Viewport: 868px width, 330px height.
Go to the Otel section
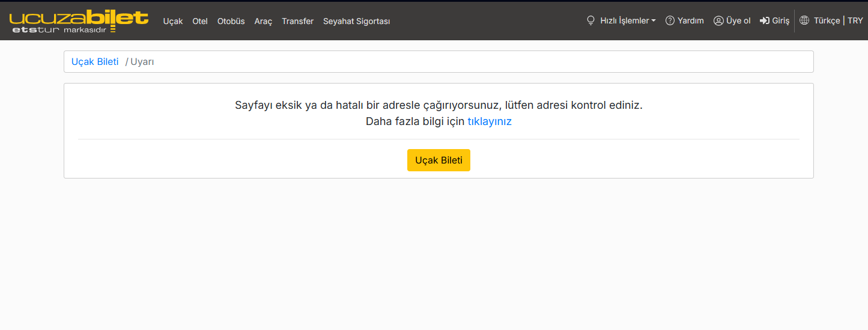(x=200, y=21)
